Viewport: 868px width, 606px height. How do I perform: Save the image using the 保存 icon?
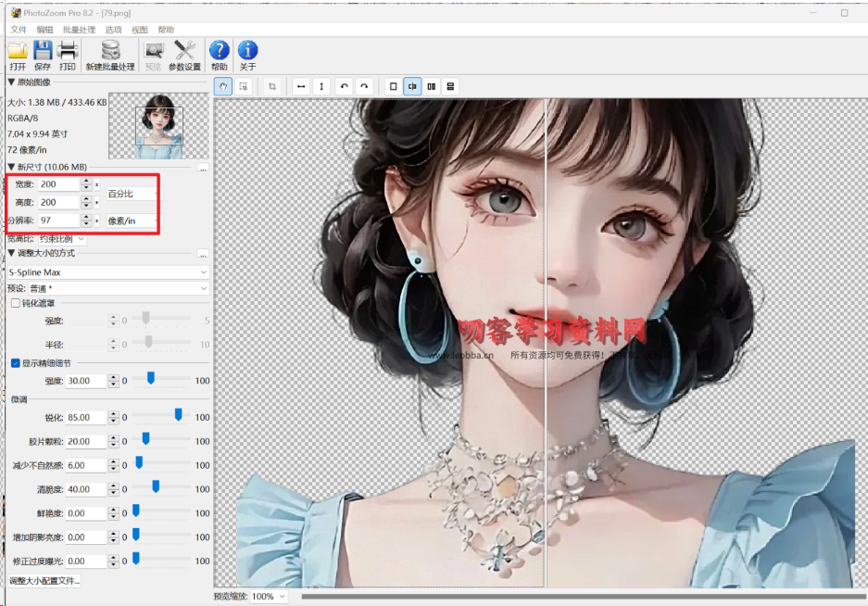(x=43, y=56)
